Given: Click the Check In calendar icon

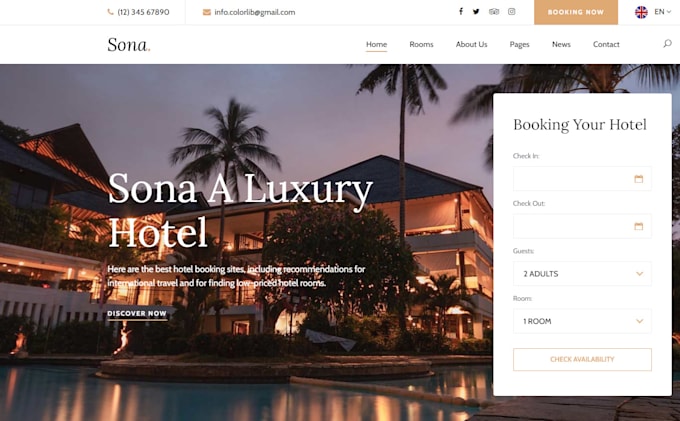Looking at the screenshot, I should point(638,179).
